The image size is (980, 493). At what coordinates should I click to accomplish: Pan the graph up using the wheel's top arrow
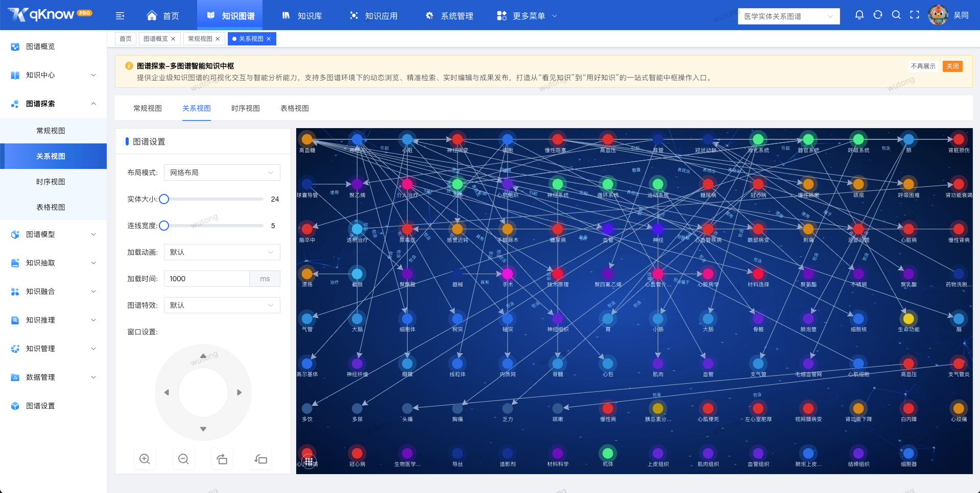[203, 356]
